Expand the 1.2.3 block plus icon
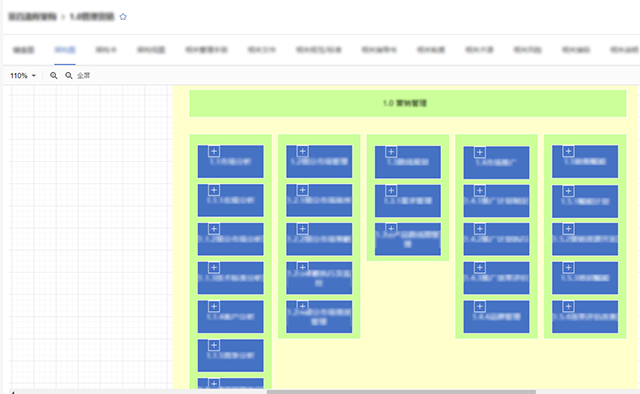640x394 pixels. coord(302,267)
